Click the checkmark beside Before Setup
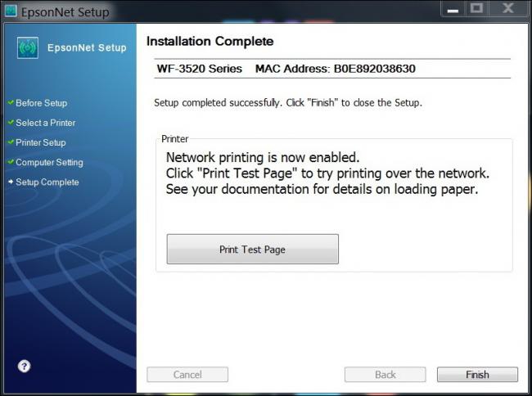 pyautogui.click(x=11, y=102)
